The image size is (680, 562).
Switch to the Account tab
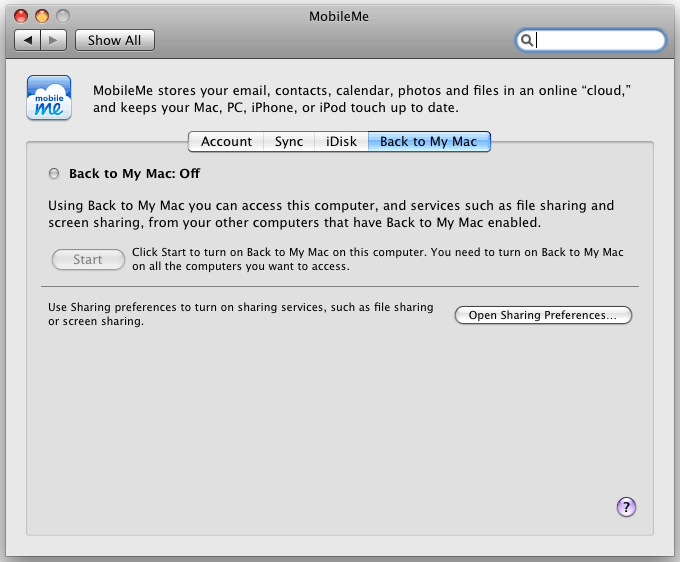226,141
